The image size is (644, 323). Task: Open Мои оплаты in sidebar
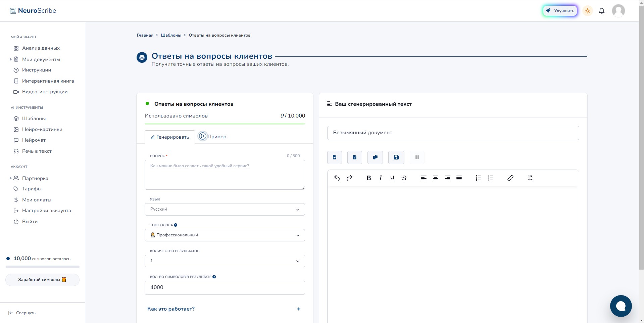tap(33, 200)
